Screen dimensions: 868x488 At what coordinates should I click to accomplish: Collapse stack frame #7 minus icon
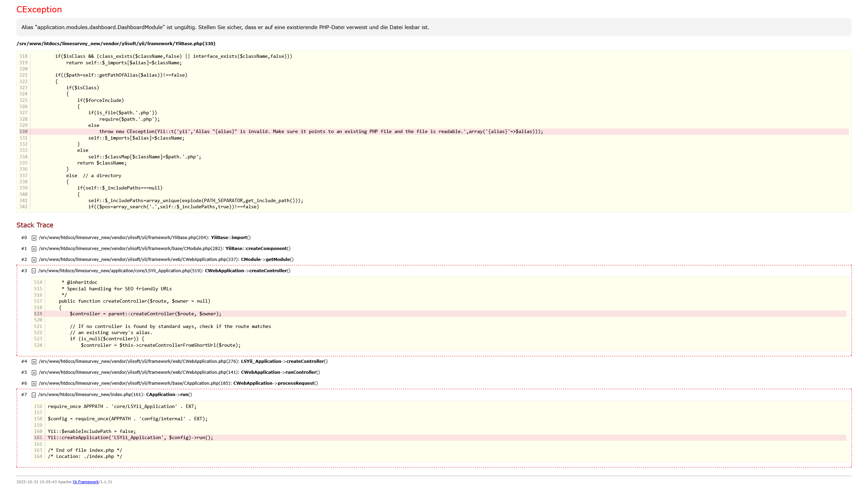click(34, 395)
